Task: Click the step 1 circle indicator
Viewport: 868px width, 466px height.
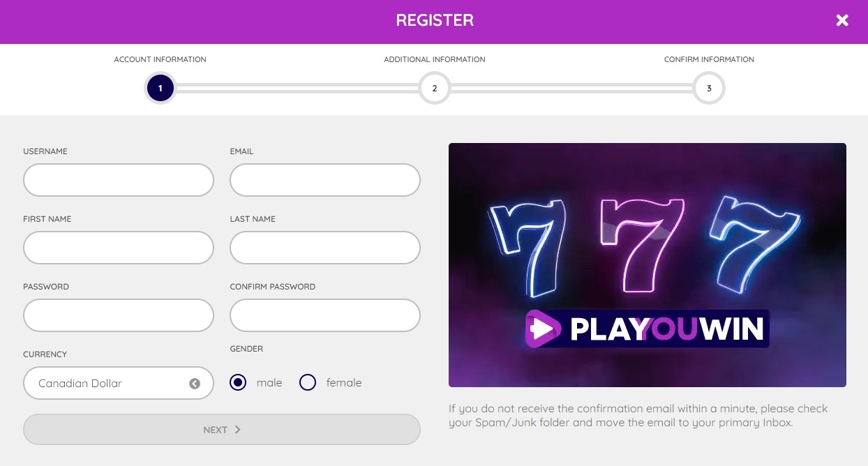Action: 160,89
